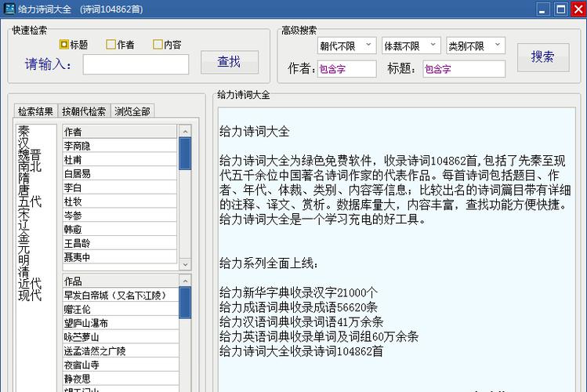Screen dimensions: 587x392
Task: Click the up arrow of the author list scrollbar
Action: tap(184, 132)
